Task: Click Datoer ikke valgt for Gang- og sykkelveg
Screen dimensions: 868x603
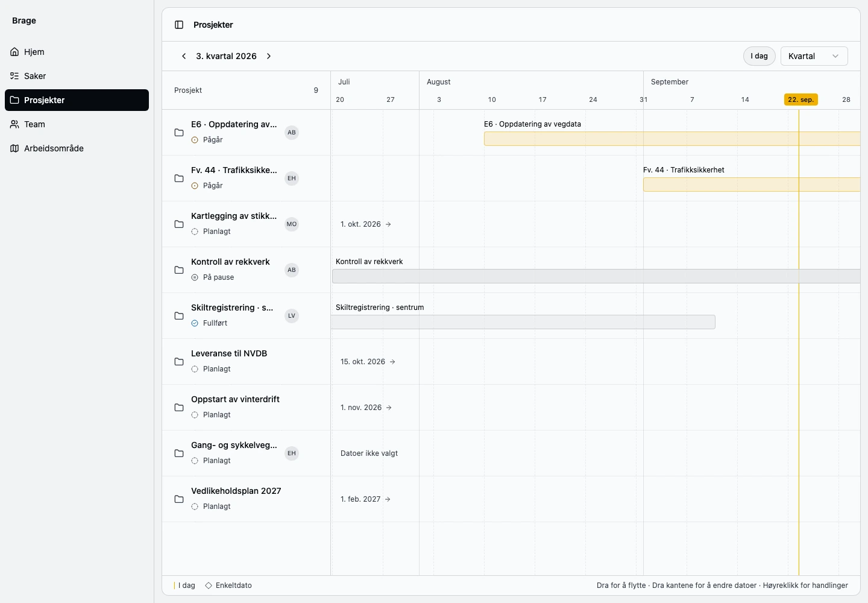Action: pyautogui.click(x=370, y=453)
